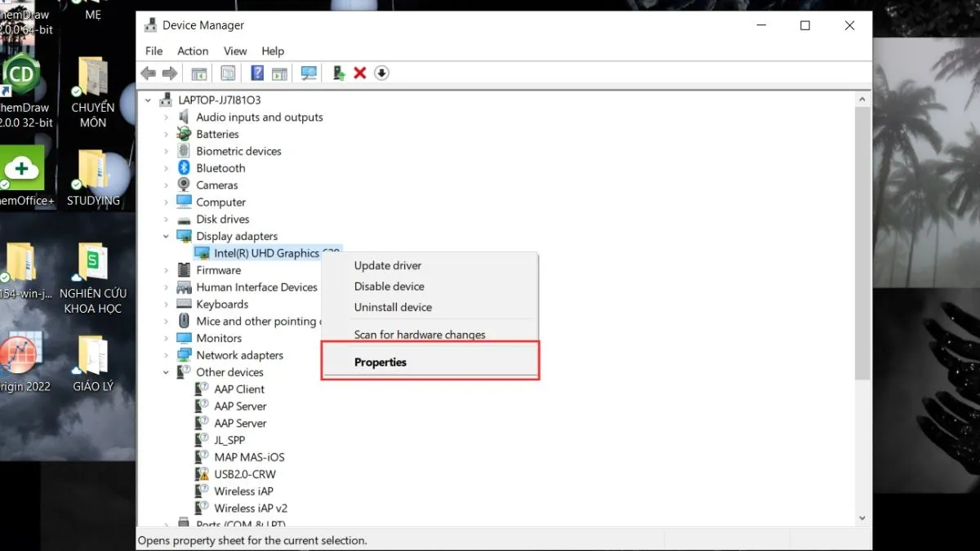Viewport: 980px width, 551px height.
Task: Expand the Network adapters node
Action: (x=167, y=356)
